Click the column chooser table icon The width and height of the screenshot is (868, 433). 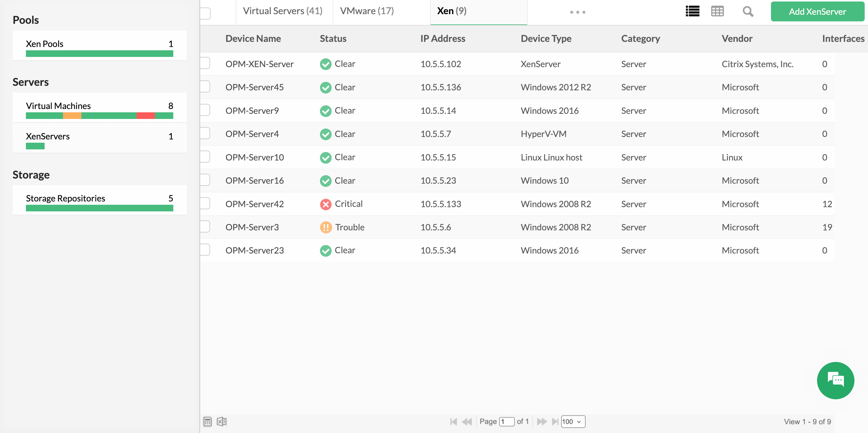(x=208, y=422)
